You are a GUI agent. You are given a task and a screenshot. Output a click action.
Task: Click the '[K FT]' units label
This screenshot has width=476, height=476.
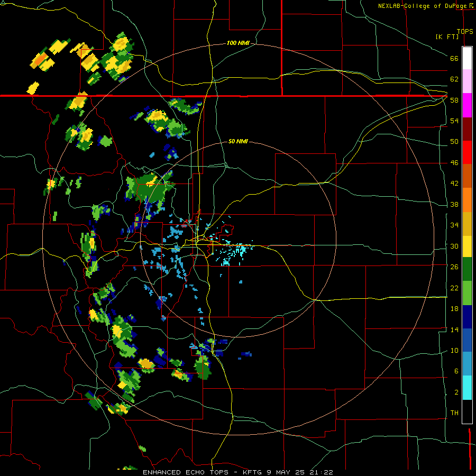[x=447, y=36]
